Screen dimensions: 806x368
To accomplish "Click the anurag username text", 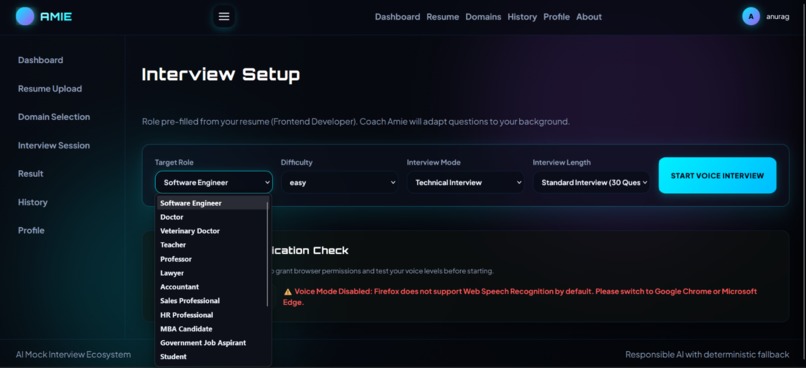I will click(x=778, y=16).
